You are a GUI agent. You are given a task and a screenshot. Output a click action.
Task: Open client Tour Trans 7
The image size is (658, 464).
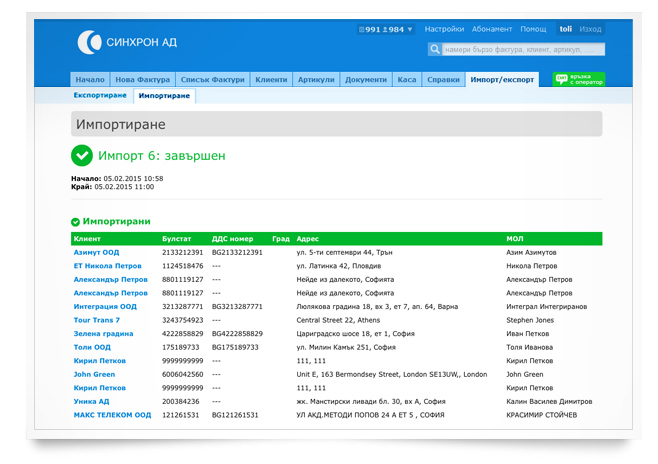97,320
